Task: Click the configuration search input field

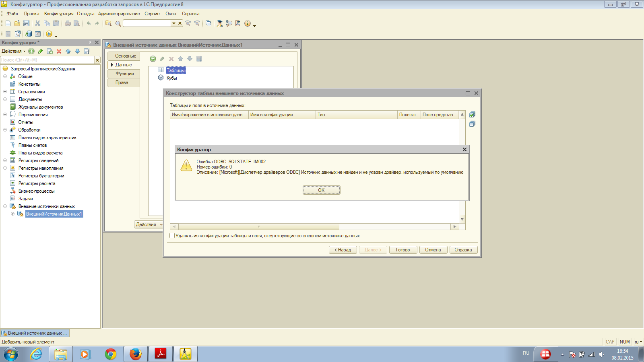Action: (x=47, y=60)
